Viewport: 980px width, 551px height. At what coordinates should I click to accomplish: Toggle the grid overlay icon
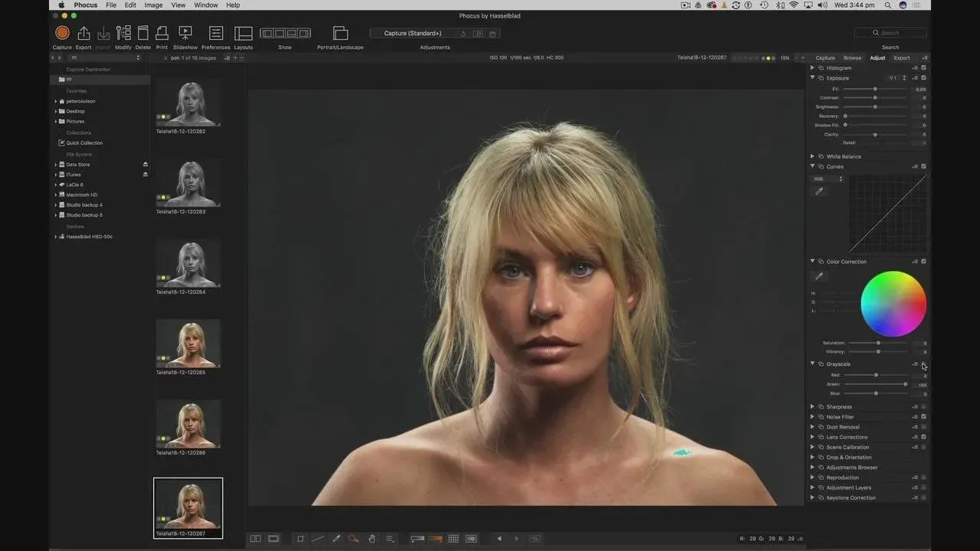[x=453, y=539]
